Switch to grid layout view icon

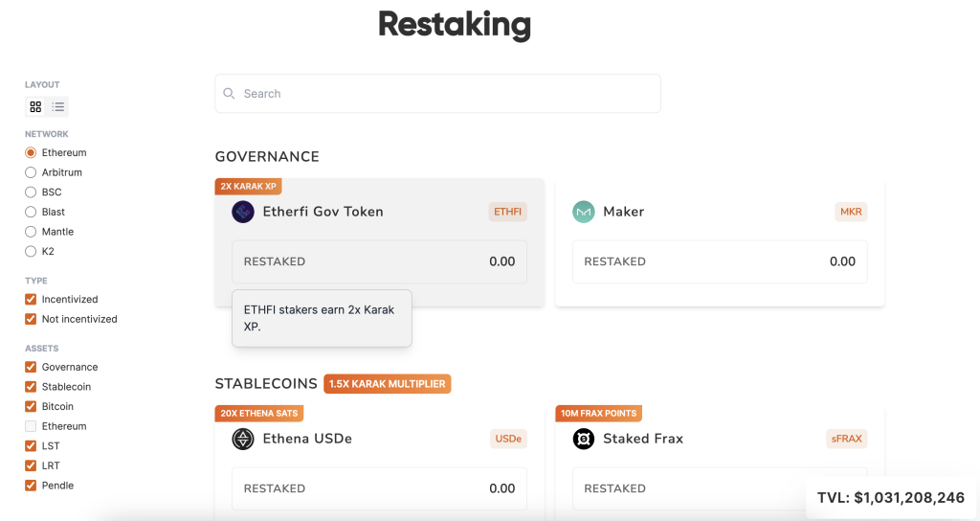(x=35, y=107)
